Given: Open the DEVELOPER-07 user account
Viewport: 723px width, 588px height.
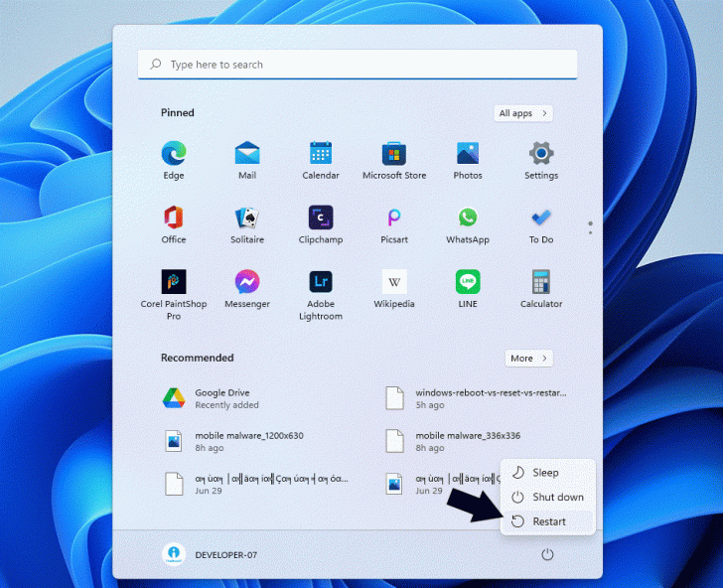Looking at the screenshot, I should (x=211, y=554).
